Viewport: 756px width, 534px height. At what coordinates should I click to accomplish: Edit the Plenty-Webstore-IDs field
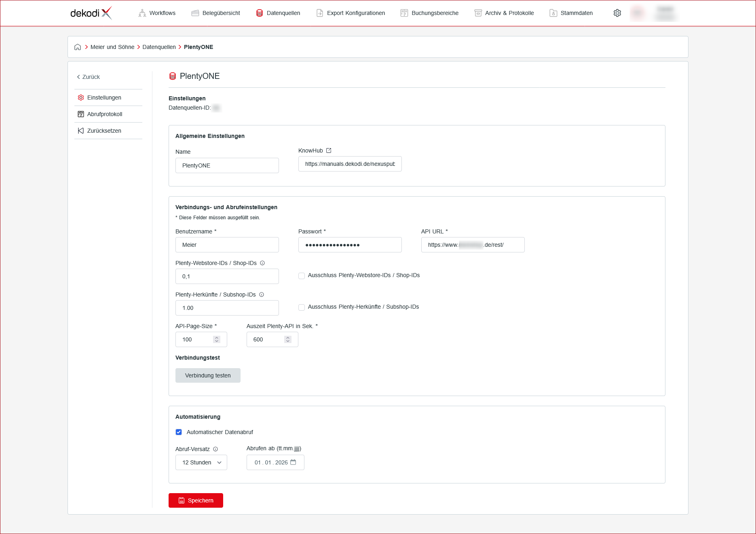(227, 276)
